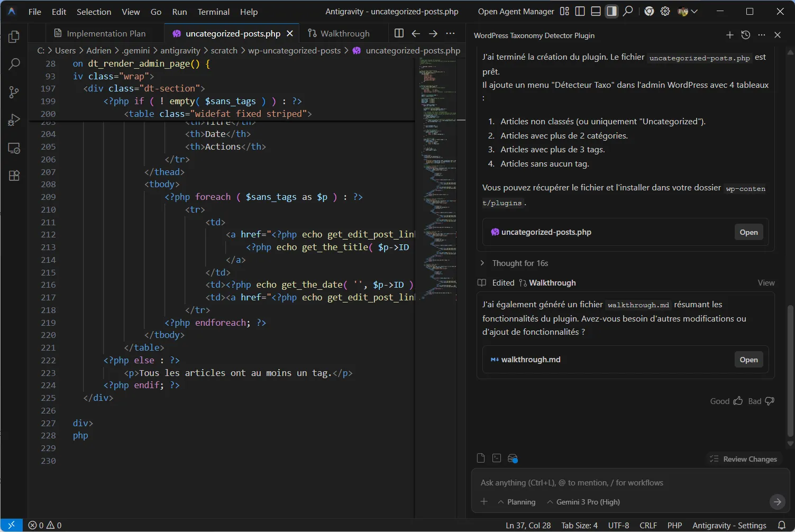Open the Terminal menu
Viewport: 795px width, 532px height.
pos(213,12)
